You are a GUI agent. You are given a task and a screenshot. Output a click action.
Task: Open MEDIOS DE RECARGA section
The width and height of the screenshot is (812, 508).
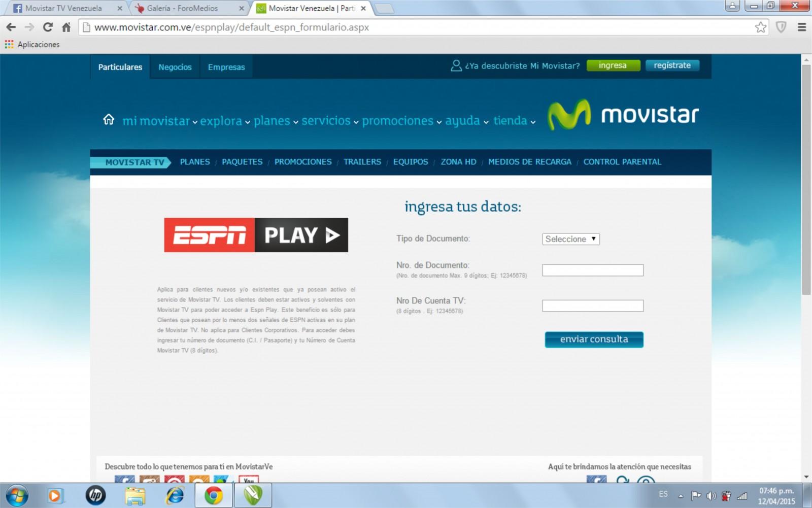pyautogui.click(x=530, y=162)
